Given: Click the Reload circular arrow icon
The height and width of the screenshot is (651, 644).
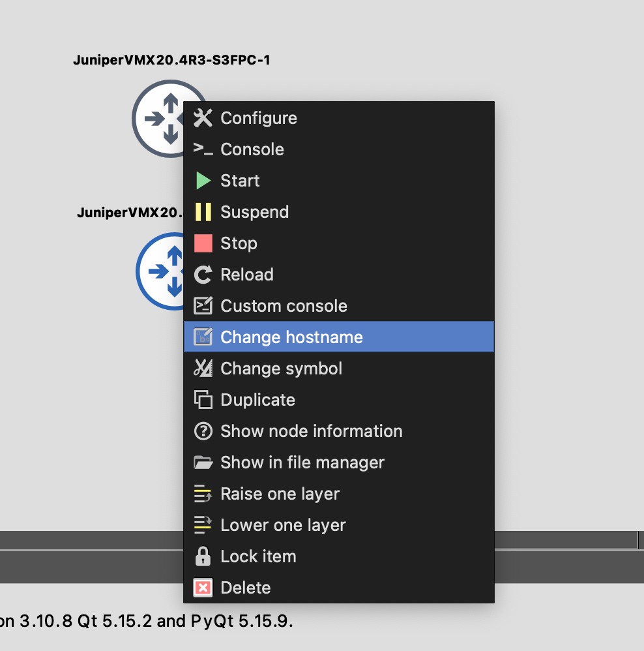Looking at the screenshot, I should (203, 275).
